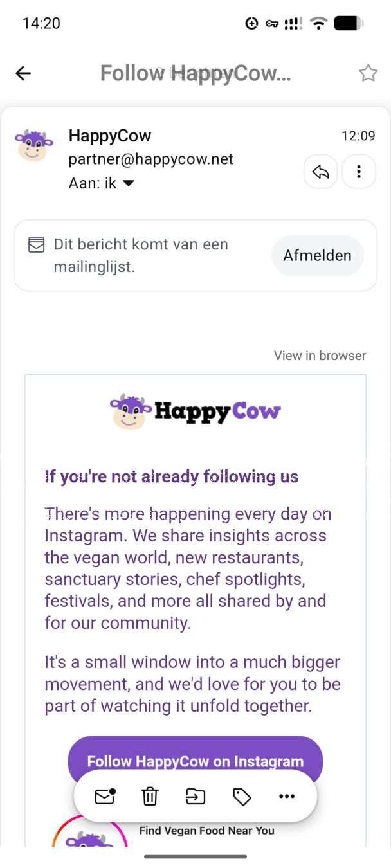The image size is (391, 868).
Task: Tap the sender address partner@happycow.net
Action: (x=151, y=159)
